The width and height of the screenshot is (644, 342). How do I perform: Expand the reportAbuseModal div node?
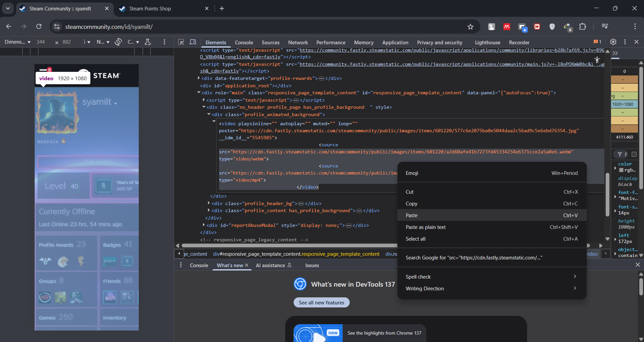(x=204, y=225)
